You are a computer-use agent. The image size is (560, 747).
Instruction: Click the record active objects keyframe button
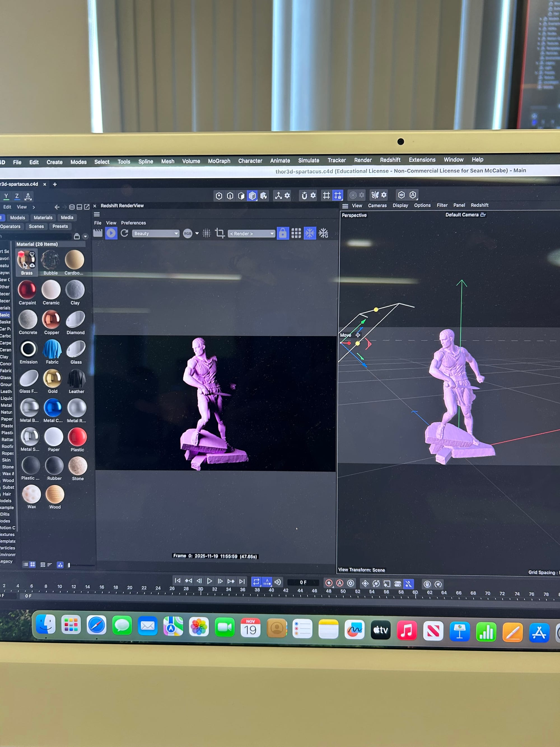tap(329, 583)
